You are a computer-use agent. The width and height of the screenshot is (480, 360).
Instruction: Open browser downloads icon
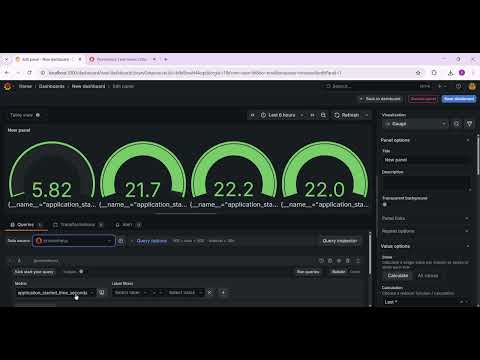pos(450,73)
